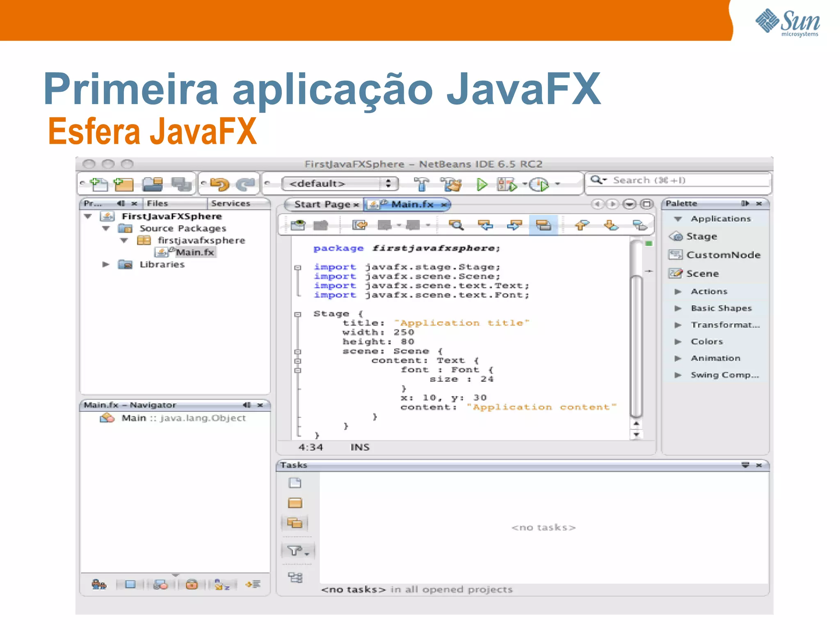Click the Undo arrow icon
Image resolution: width=840 pixels, height=630 pixels.
click(220, 185)
